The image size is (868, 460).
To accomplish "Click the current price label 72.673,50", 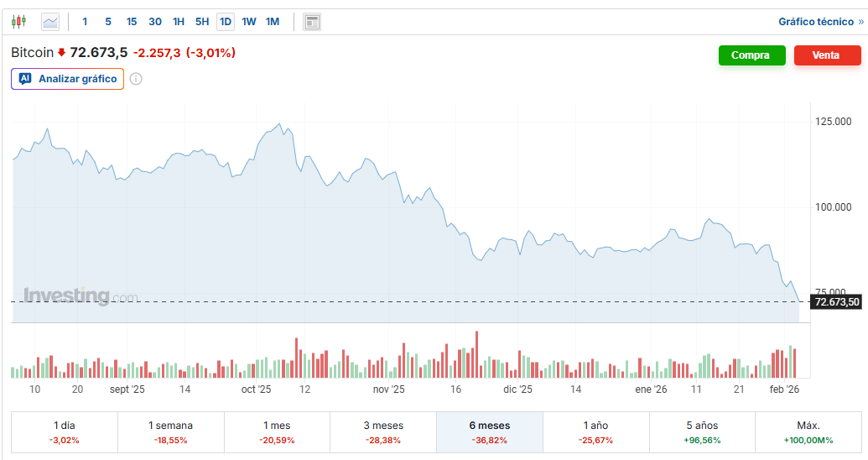I will point(836,302).
